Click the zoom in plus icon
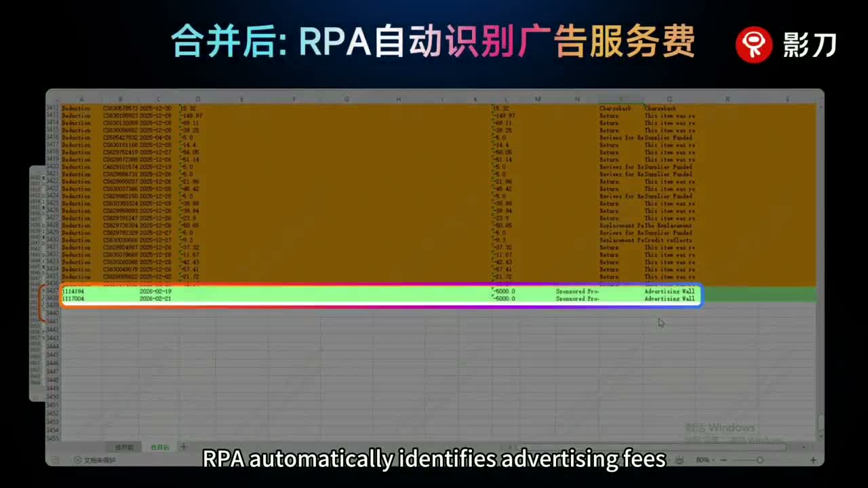Viewport: 868px width, 488px height. click(x=813, y=460)
